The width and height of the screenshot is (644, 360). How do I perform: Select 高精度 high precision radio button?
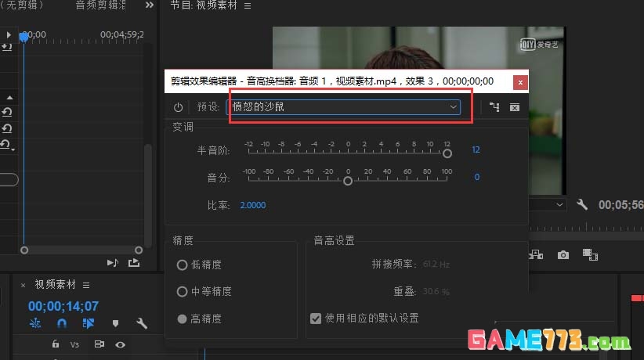[x=182, y=319]
